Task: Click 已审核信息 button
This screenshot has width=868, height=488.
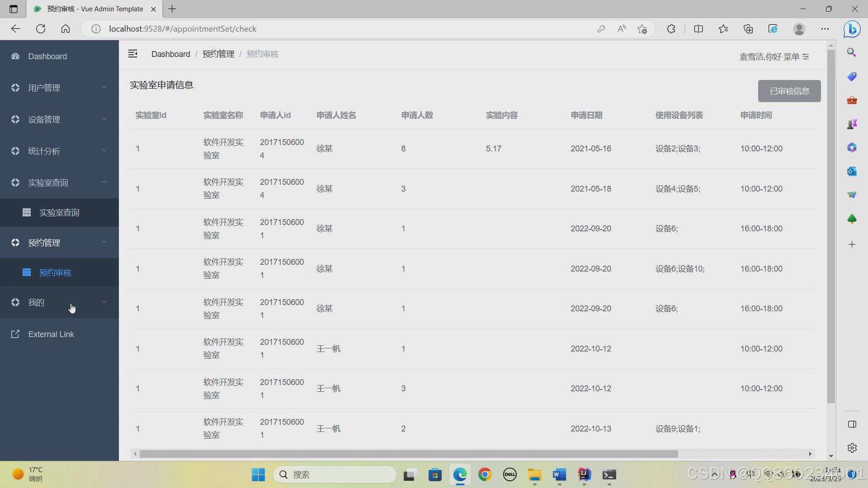Action: [x=789, y=91]
